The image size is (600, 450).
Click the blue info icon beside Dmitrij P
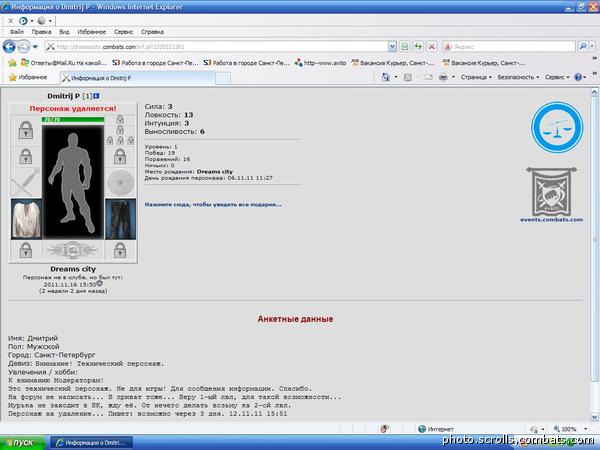coord(96,96)
